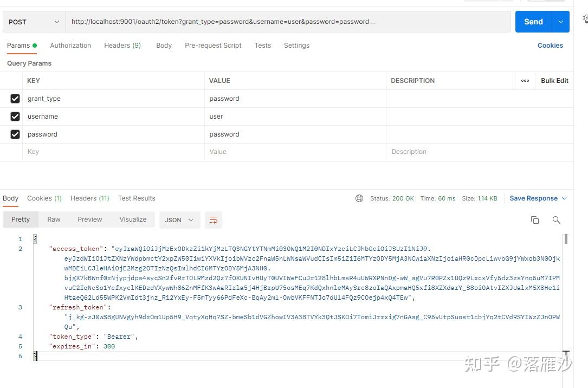The width and height of the screenshot is (588, 388).
Task: Click the Send button
Action: 533,22
